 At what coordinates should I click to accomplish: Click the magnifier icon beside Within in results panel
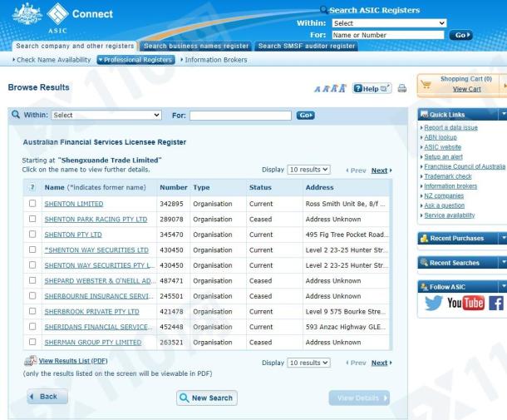[x=16, y=115]
